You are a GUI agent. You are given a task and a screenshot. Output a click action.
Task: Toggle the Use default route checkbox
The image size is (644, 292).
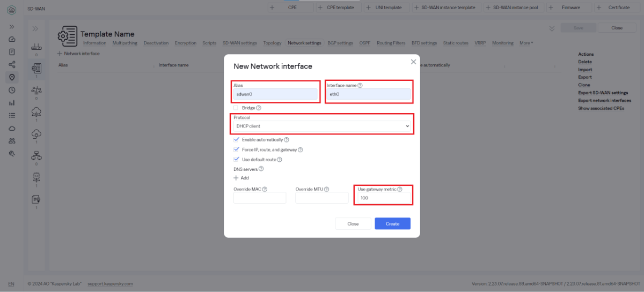(x=237, y=159)
